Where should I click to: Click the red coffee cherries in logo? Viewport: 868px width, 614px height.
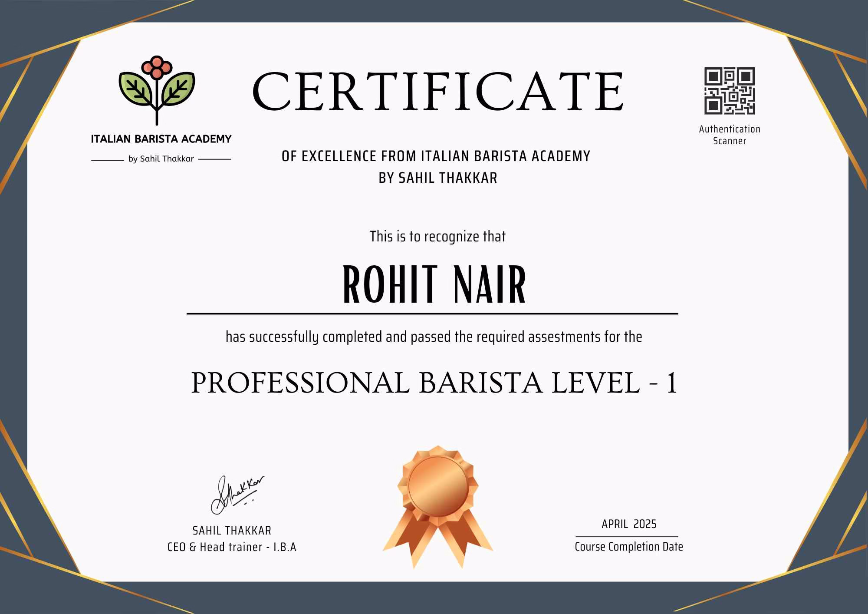(157, 68)
